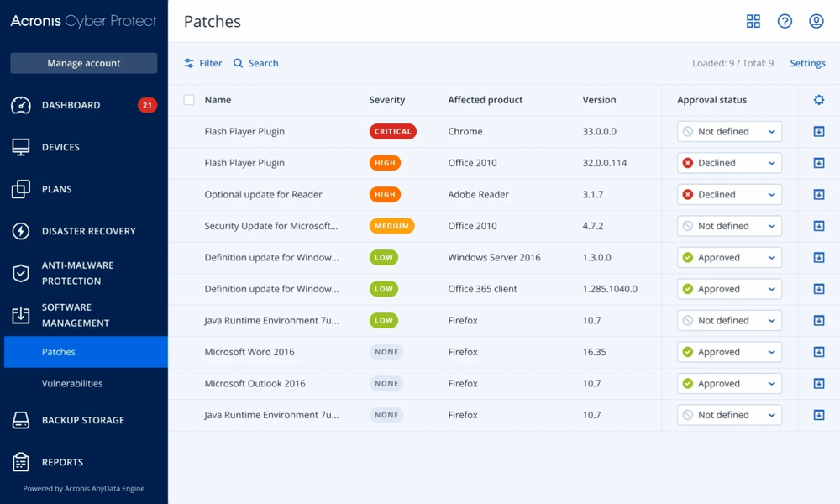
Task: Click install icon for Security Update row
Action: click(818, 226)
